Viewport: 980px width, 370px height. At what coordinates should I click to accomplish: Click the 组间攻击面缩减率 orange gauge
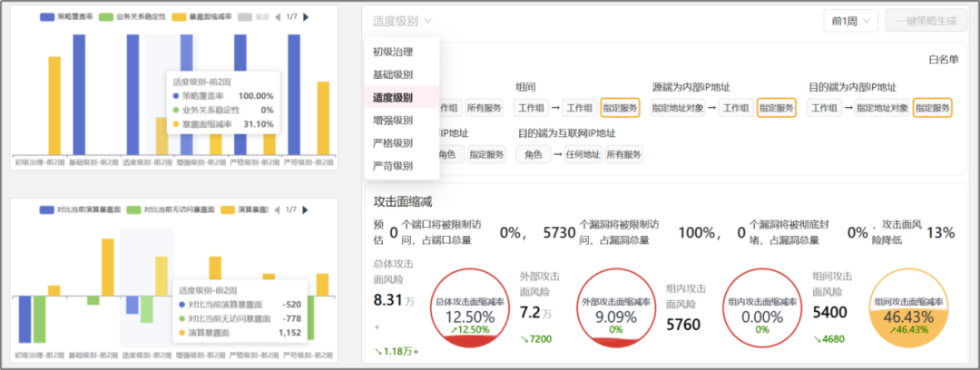click(x=908, y=308)
